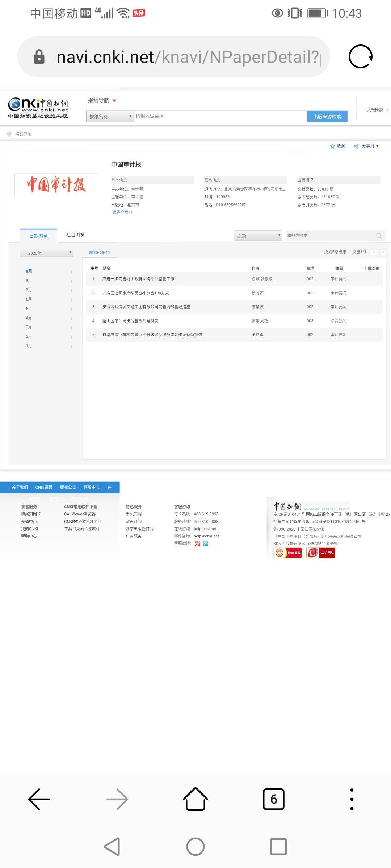Open 关于我们 in footer menu

[20, 487]
